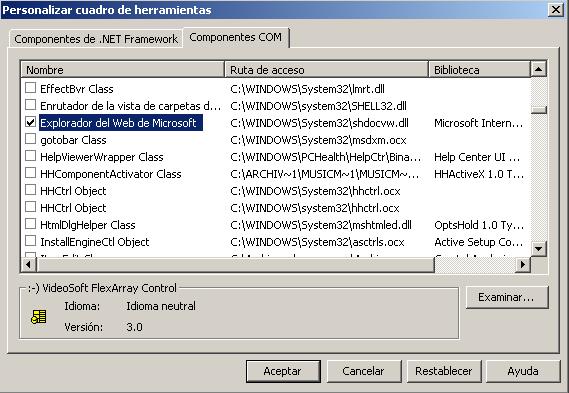Click the VideoSoft FlexArray component icon
569x393 pixels.
38,317
